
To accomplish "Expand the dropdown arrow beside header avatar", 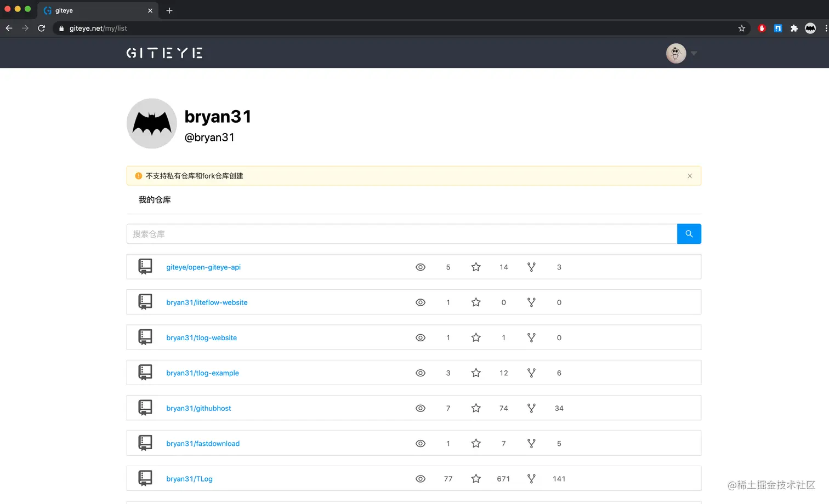I will click(694, 53).
